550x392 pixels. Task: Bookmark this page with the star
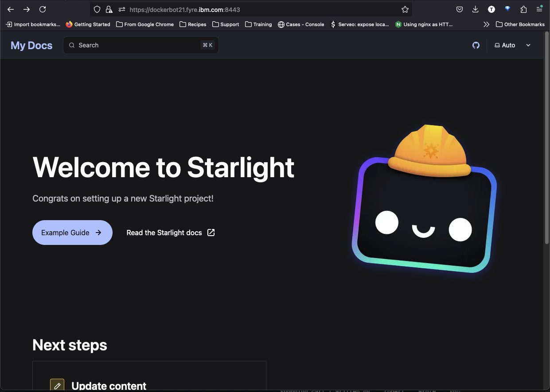[x=405, y=9]
